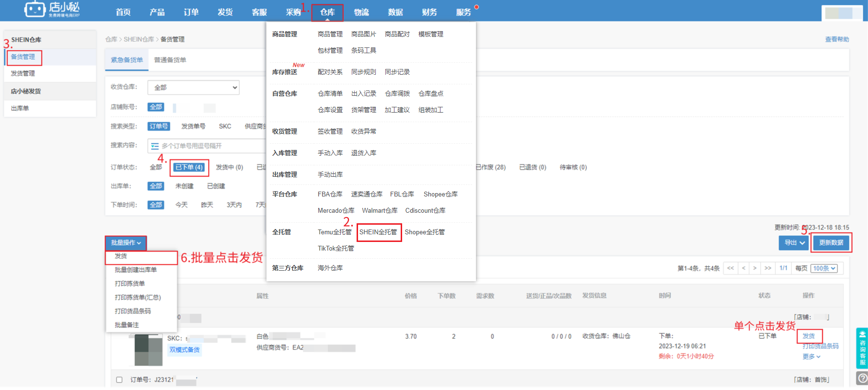Tick the checkbox for order J23121
Screen dimensions: 868x390
tap(119, 380)
